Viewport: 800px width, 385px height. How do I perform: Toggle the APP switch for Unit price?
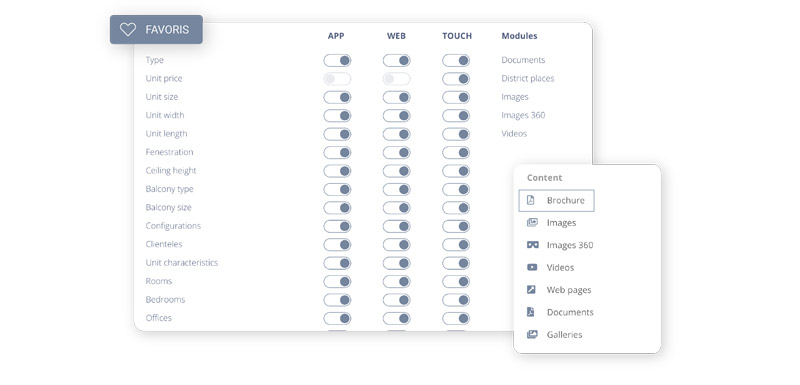(x=337, y=79)
